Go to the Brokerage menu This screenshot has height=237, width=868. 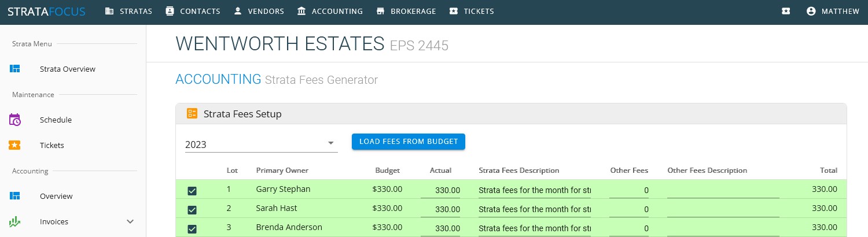(406, 12)
